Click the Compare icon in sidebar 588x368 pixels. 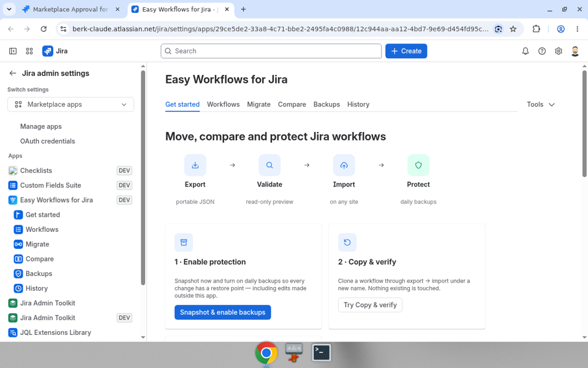coord(18,259)
